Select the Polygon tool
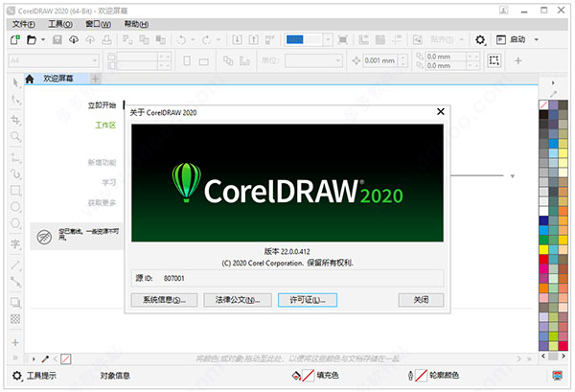Image resolution: width=575 pixels, height=392 pixels. 15,222
